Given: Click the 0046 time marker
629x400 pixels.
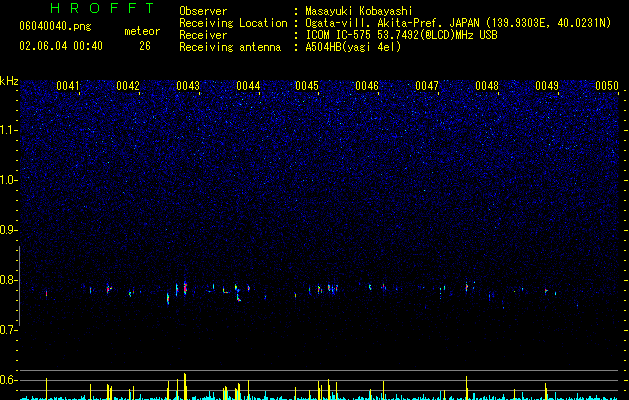Looking at the screenshot, I should (367, 86).
